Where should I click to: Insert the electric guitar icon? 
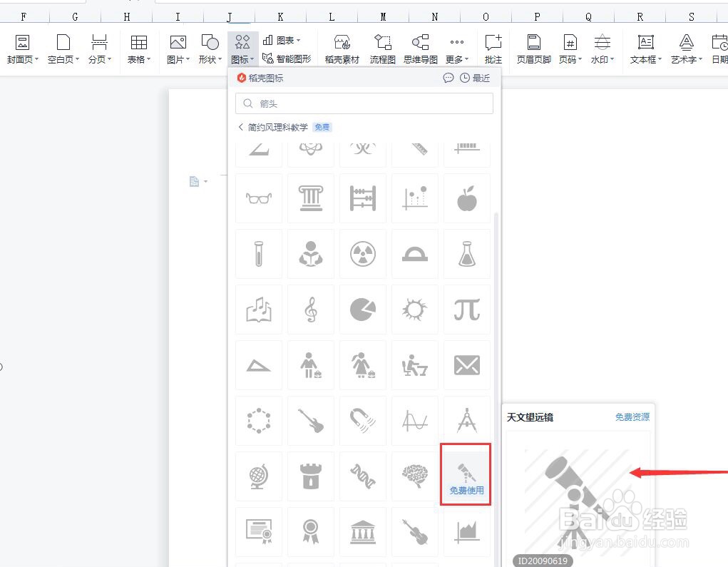tap(311, 422)
